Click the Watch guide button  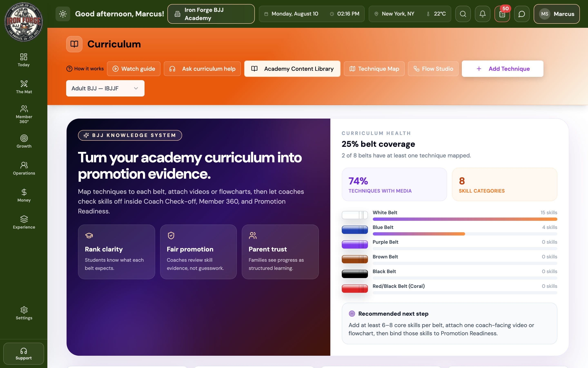134,69
